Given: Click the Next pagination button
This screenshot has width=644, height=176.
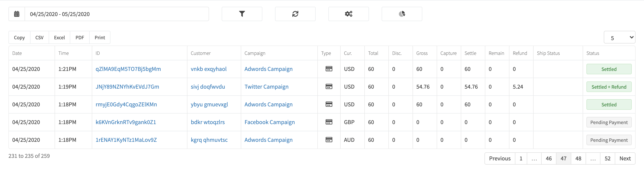Looking at the screenshot, I should [625, 158].
